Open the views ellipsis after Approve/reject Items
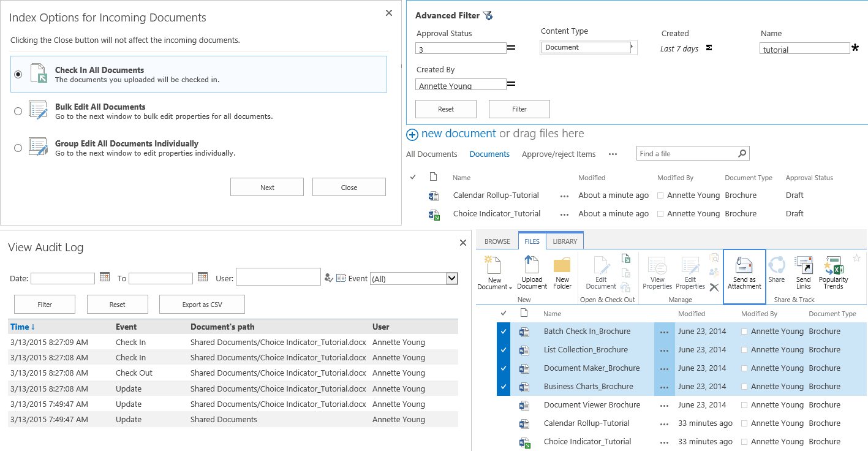The width and height of the screenshot is (868, 451). [x=613, y=154]
